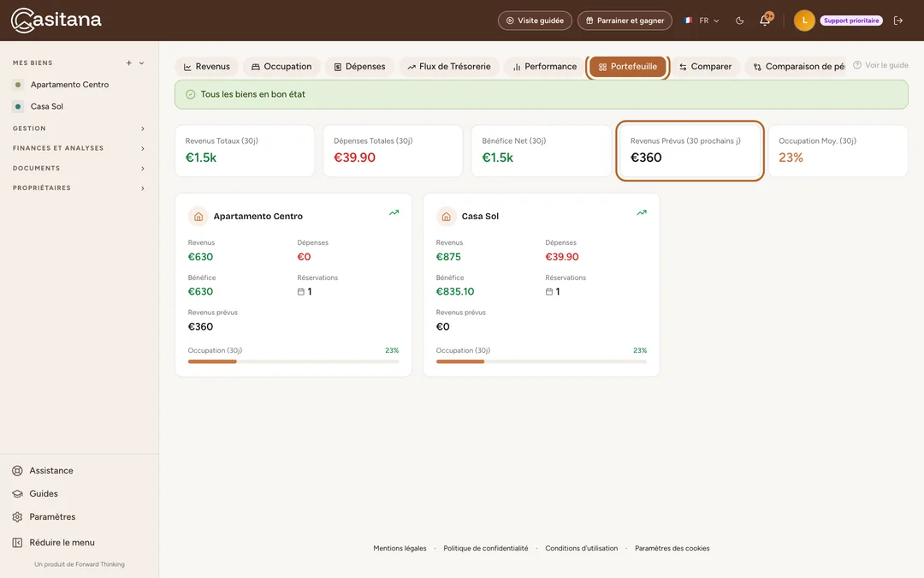Expand the Documents section
The height and width of the screenshot is (578, 924).
pyautogui.click(x=79, y=169)
